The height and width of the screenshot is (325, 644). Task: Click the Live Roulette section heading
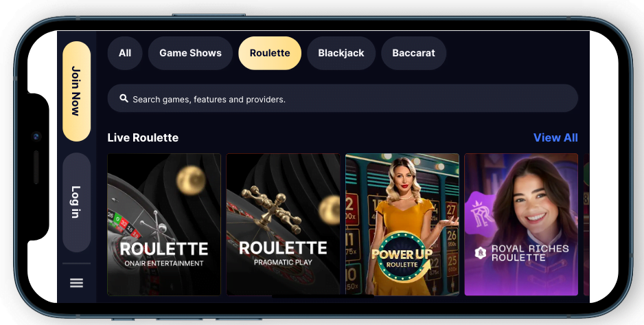[143, 137]
